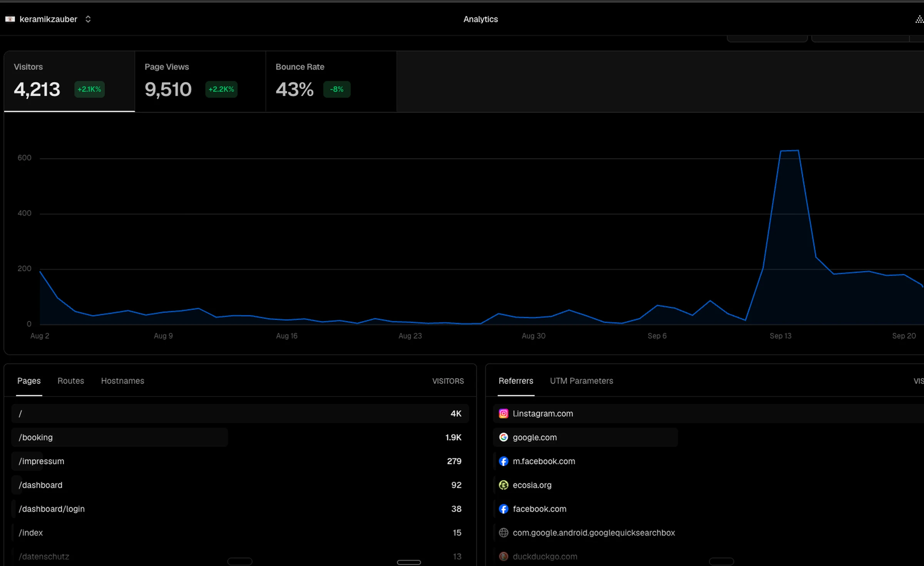Select the /booking page row
This screenshot has width=924, height=566.
240,437
